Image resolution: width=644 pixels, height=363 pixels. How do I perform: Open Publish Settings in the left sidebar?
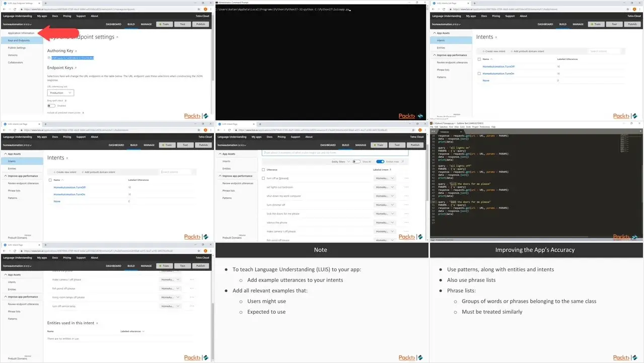click(x=17, y=48)
